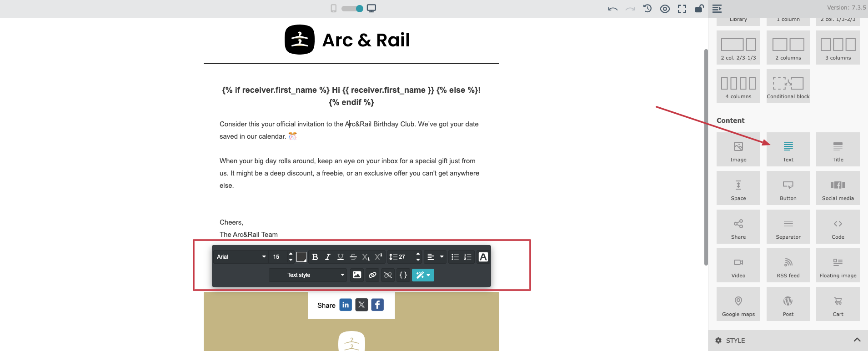Add a Google maps content block
The image size is (868, 351).
738,304
